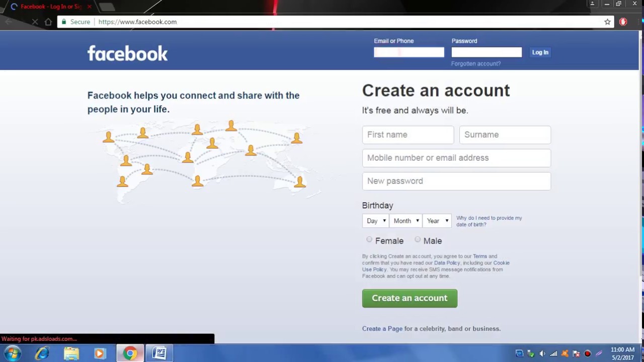Screen dimensions: 644x362
Task: Click the safely remove hardware tray icon
Action: point(531,353)
